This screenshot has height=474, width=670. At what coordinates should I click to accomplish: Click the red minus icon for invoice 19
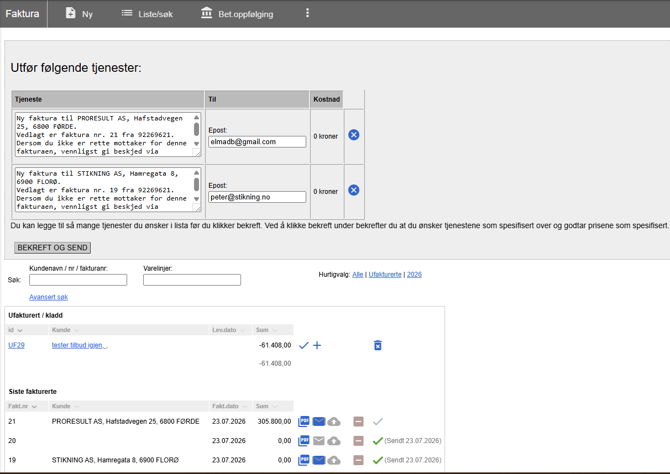(x=359, y=461)
